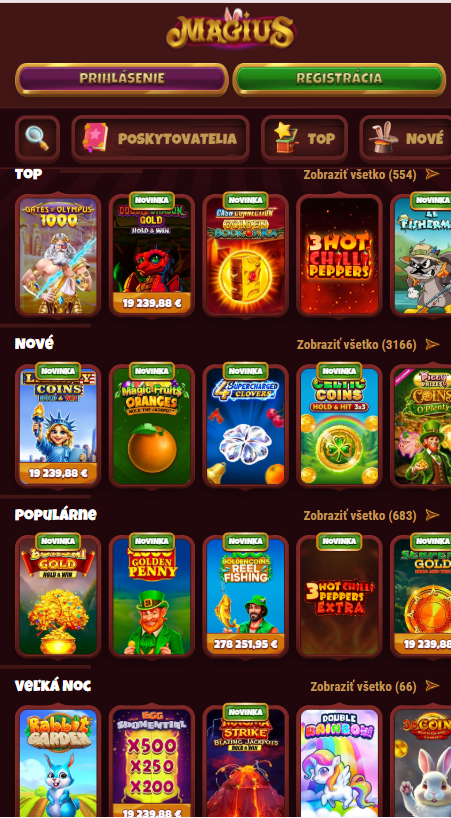The width and height of the screenshot is (451, 818).
Task: Click the Magius logo
Action: (x=230, y=30)
